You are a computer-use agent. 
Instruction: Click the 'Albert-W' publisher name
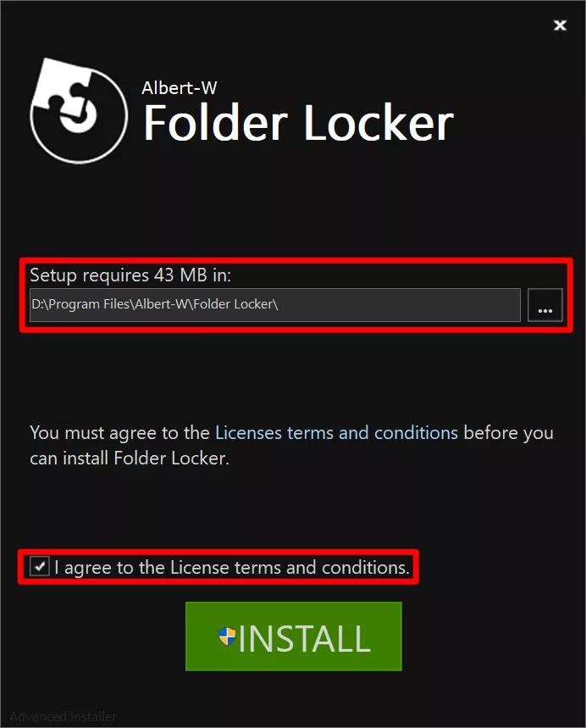pyautogui.click(x=179, y=88)
